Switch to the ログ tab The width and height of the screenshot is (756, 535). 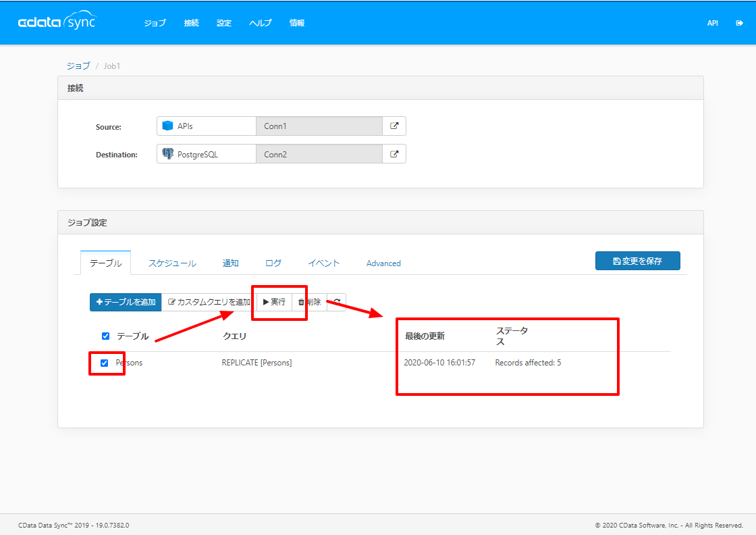(273, 263)
